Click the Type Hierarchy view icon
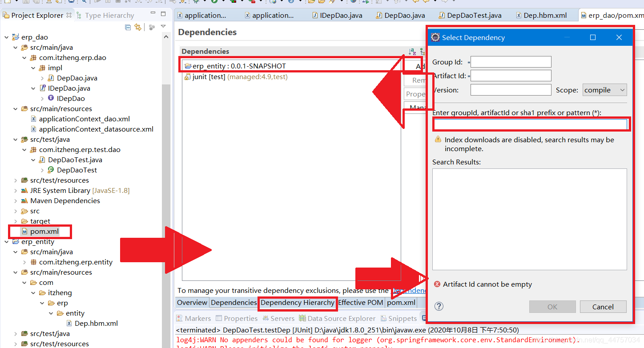 coord(80,15)
